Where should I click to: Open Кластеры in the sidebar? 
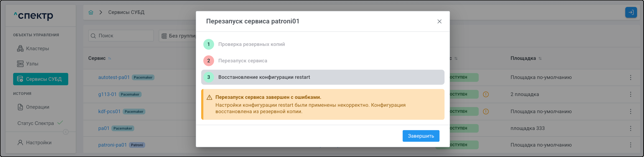point(37,48)
